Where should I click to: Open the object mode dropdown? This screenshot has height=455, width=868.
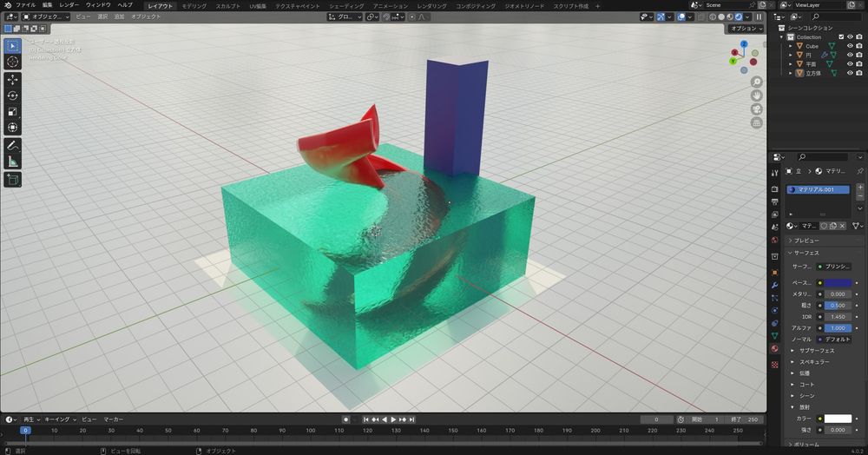[47, 17]
